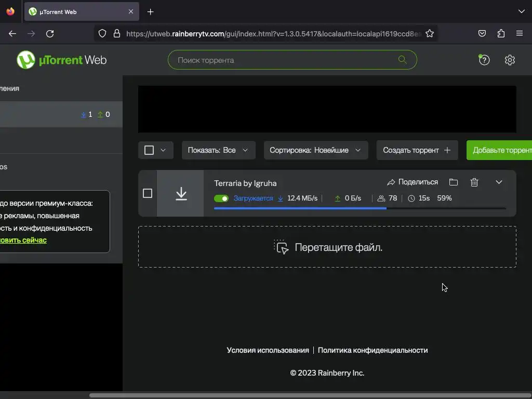
Task: Click the Firefox icon at top left
Action: coord(10,11)
